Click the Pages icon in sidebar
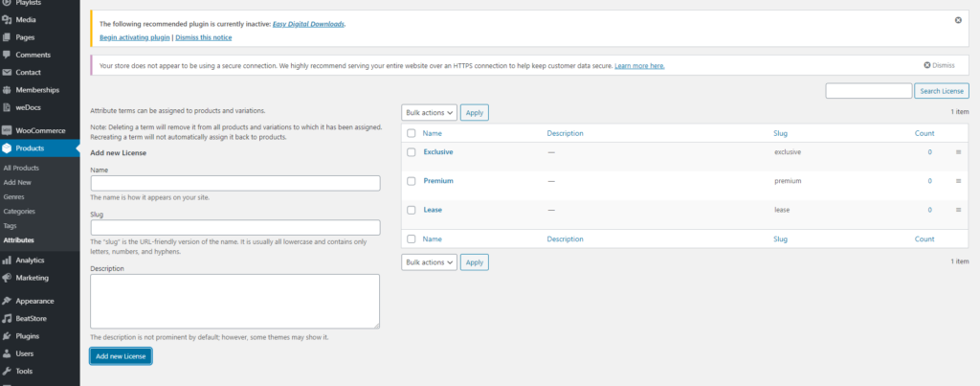980x386 pixels. [x=7, y=37]
